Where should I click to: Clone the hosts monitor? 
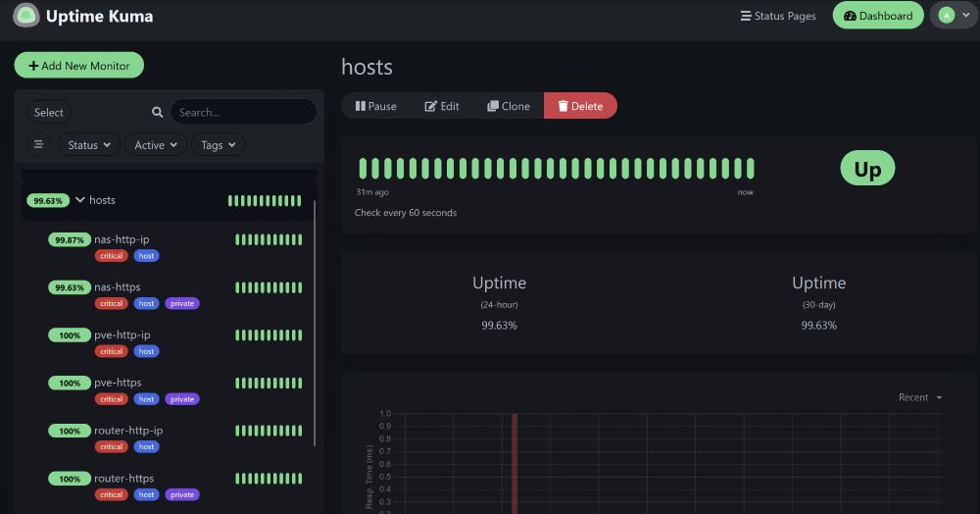[509, 106]
